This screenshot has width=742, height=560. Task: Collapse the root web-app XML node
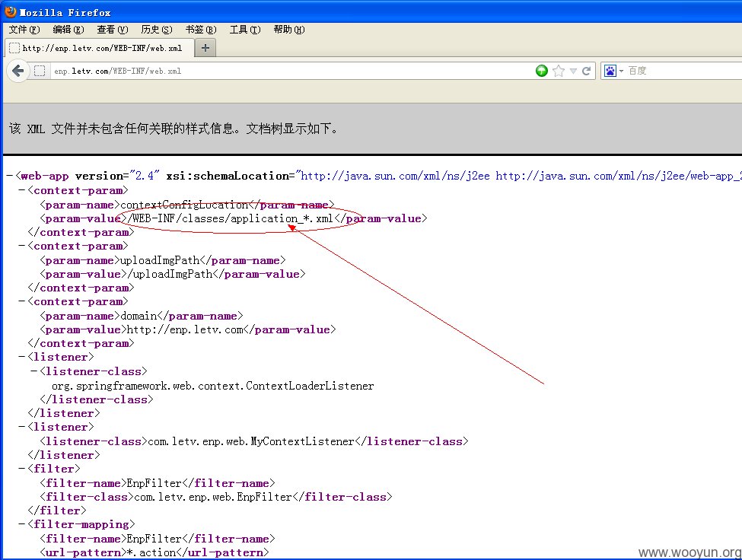9,176
